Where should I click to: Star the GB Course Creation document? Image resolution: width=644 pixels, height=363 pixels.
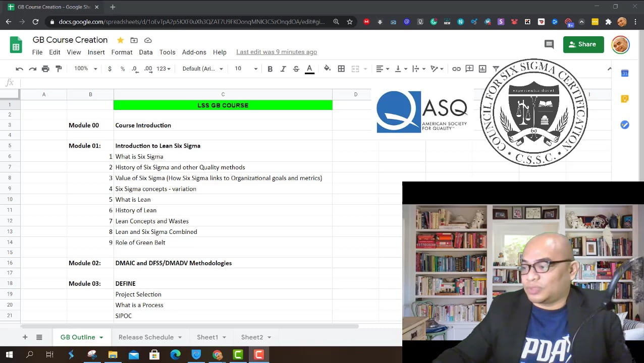[120, 40]
